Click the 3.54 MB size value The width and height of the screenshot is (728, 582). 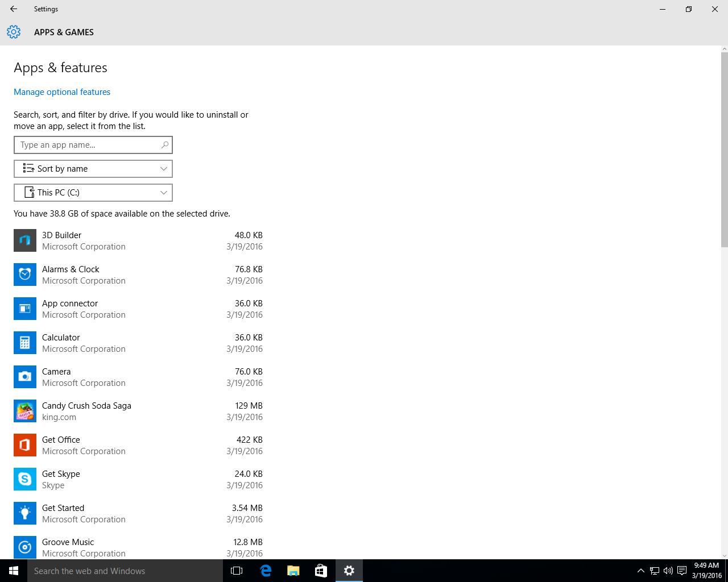[x=247, y=508]
